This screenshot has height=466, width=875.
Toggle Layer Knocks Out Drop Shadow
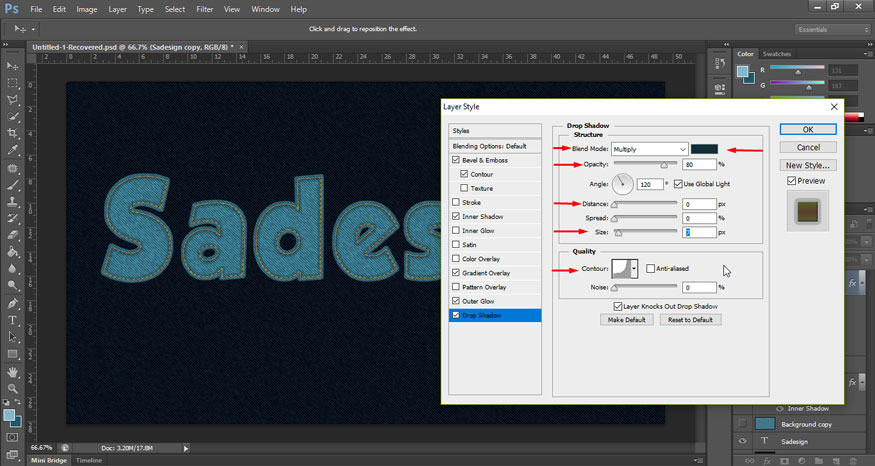(x=618, y=306)
